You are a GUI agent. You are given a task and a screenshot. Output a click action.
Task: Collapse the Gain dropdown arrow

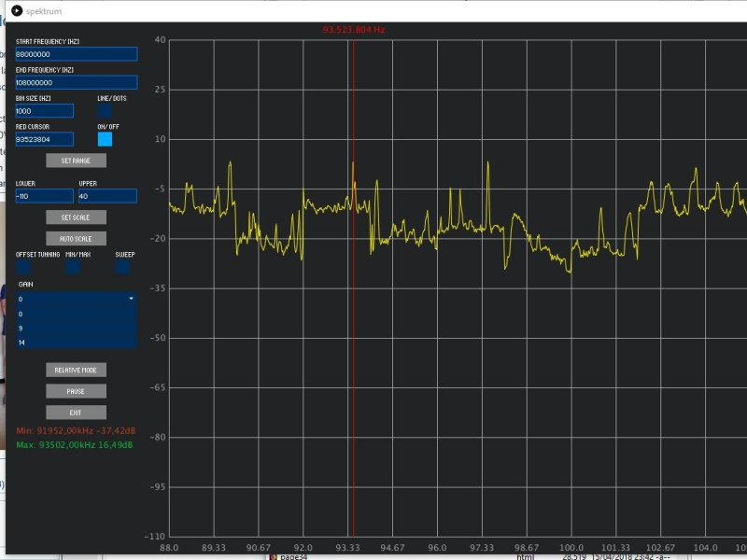click(131, 299)
